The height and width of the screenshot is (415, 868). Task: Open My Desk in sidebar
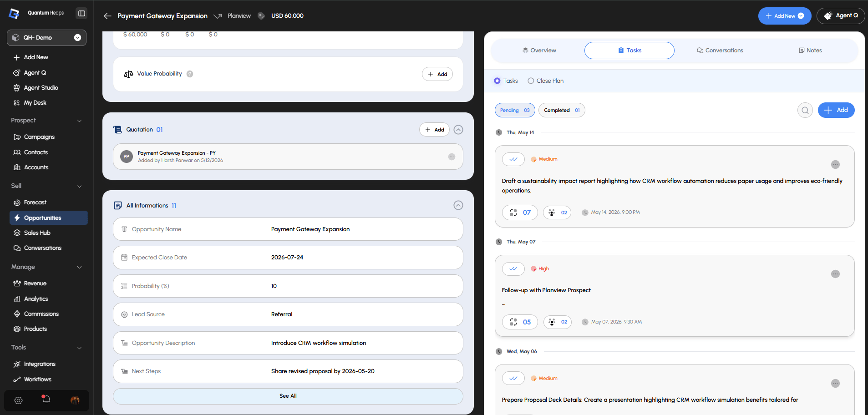tap(35, 102)
